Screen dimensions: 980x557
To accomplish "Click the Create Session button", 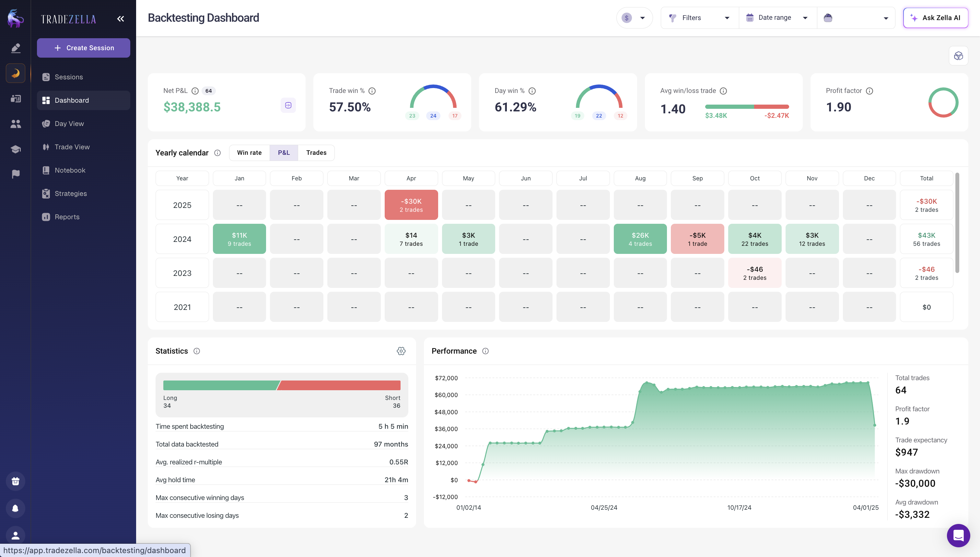I will click(x=84, y=48).
